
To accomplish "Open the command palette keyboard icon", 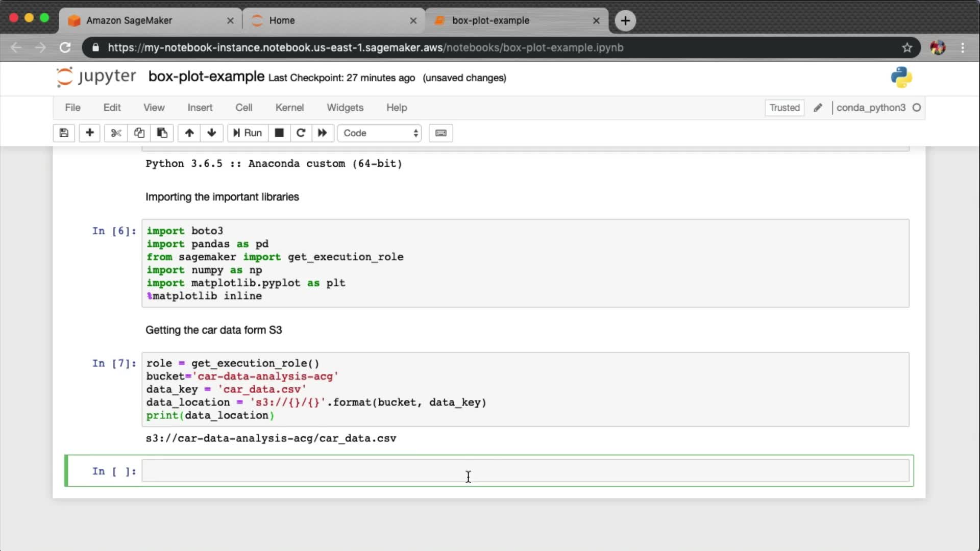I will [441, 133].
